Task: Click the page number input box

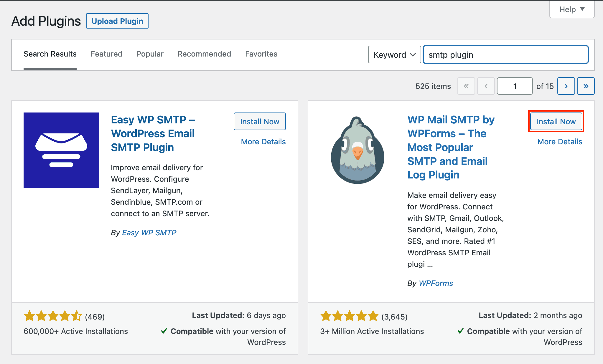Action: (515, 86)
